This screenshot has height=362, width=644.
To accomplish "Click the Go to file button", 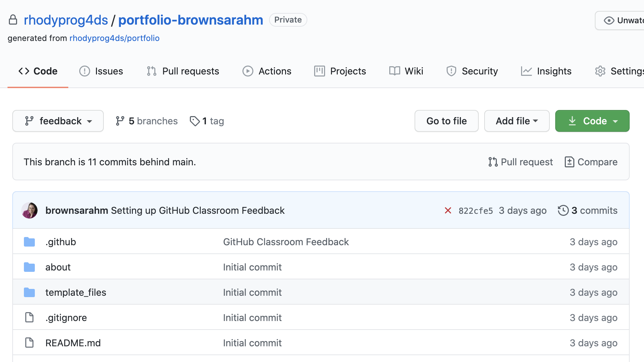I will [x=446, y=121].
